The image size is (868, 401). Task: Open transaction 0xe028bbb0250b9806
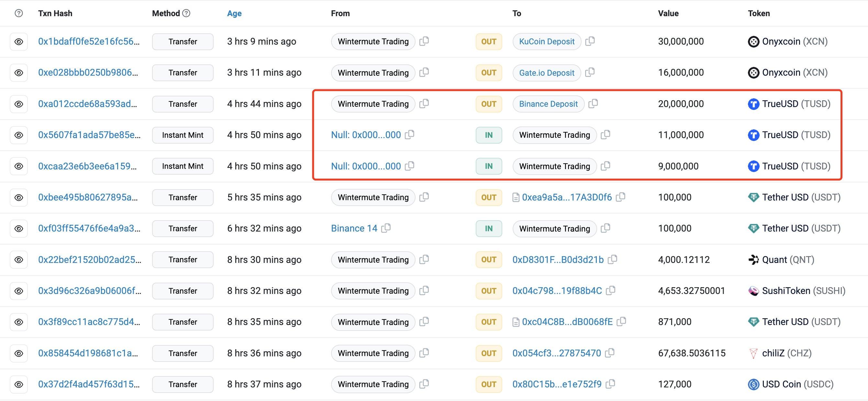(x=88, y=72)
